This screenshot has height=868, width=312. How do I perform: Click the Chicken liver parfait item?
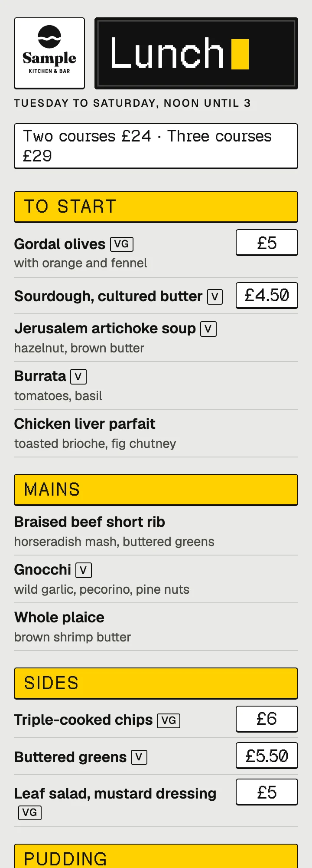[x=156, y=433]
